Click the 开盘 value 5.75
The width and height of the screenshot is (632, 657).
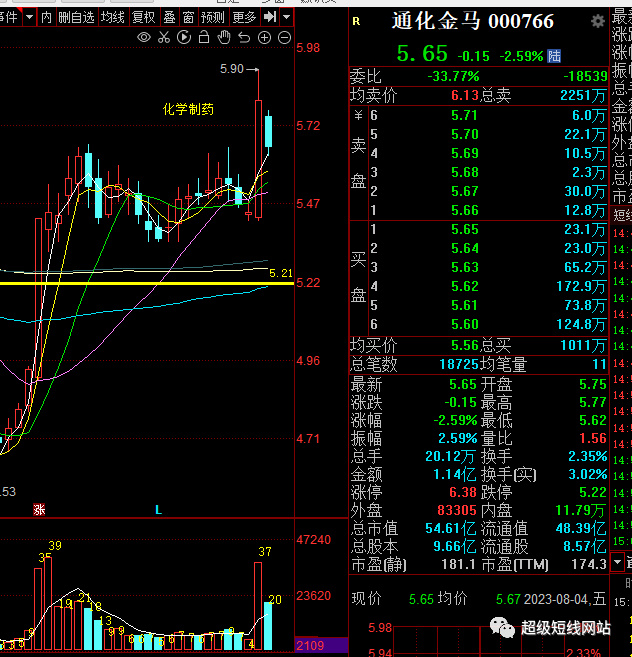[593, 384]
